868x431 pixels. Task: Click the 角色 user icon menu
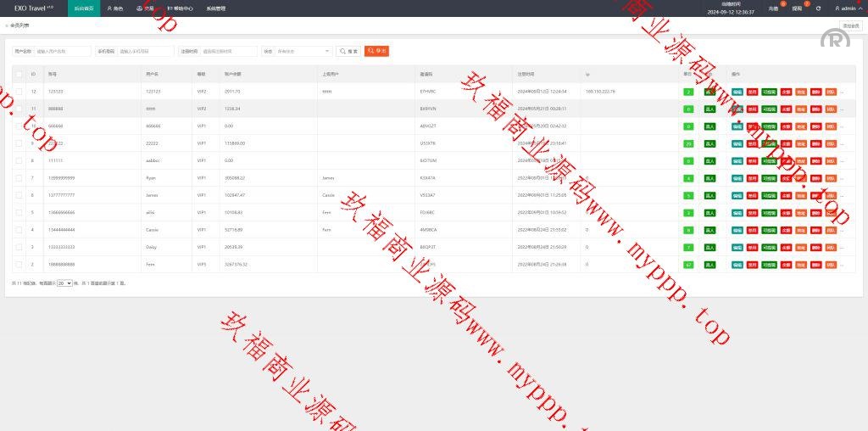(x=115, y=8)
